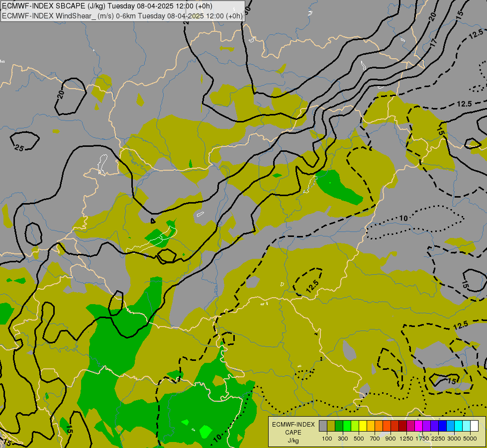
Task: Click the CAPE label in legend
Action: tap(293, 433)
